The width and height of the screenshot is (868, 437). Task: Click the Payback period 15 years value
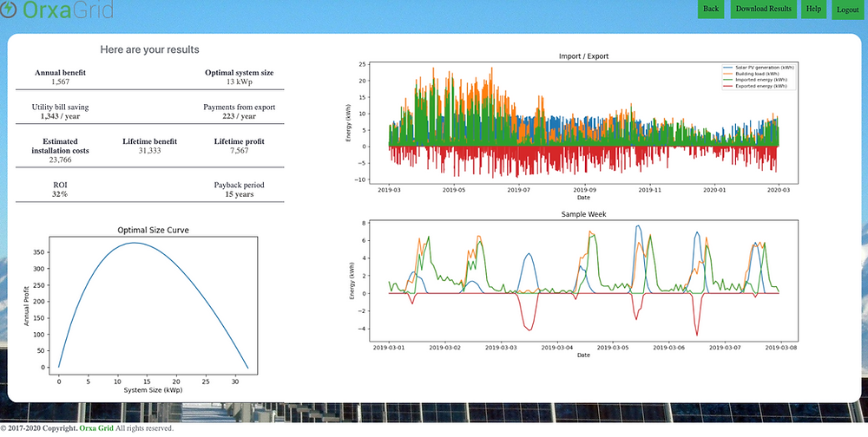coord(240,195)
